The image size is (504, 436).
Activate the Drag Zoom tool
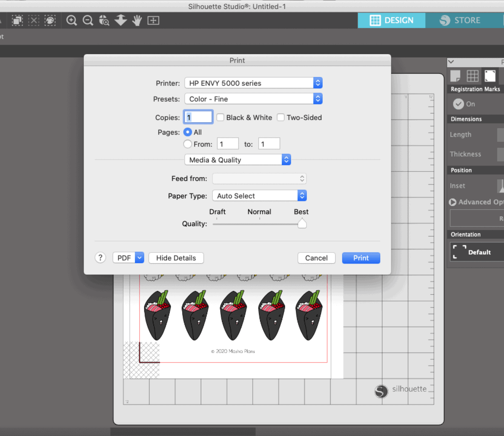[x=104, y=20]
